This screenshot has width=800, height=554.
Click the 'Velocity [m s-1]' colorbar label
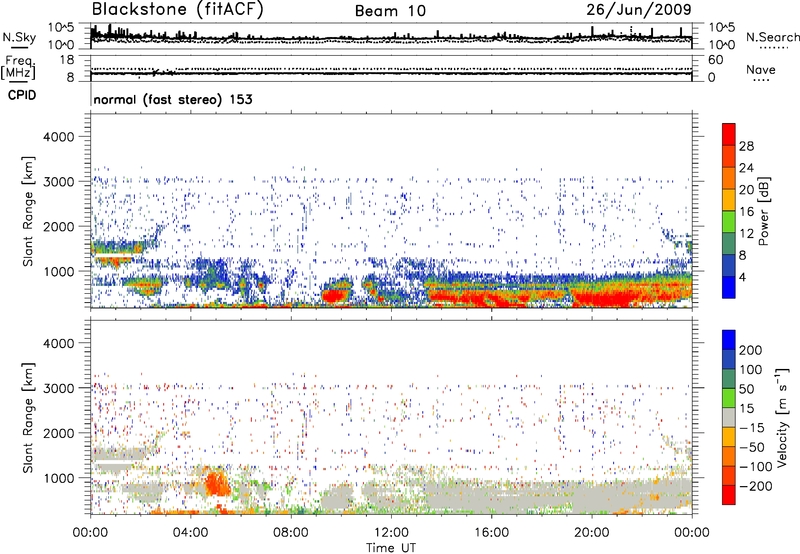pyautogui.click(x=782, y=418)
